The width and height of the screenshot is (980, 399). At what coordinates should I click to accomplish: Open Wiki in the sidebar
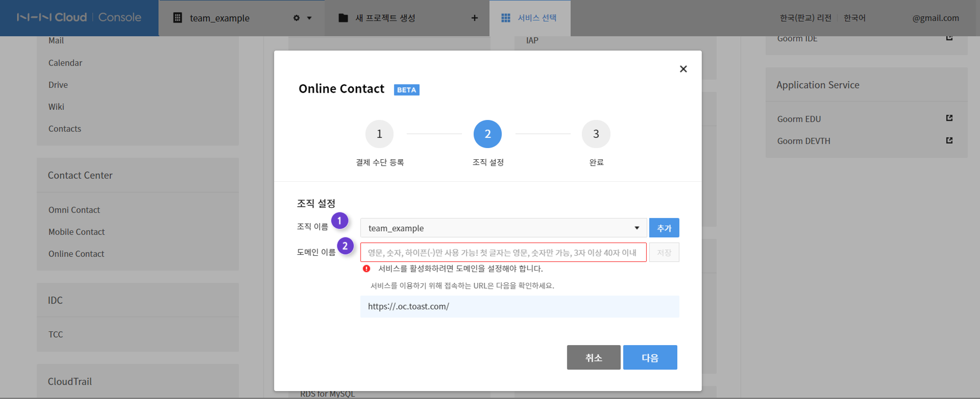[x=56, y=107]
